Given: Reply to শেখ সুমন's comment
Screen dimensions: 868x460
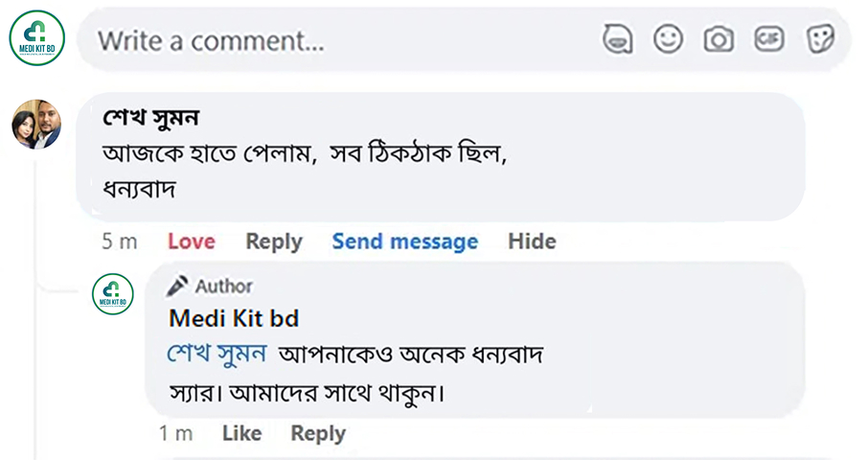Looking at the screenshot, I should (x=273, y=241).
